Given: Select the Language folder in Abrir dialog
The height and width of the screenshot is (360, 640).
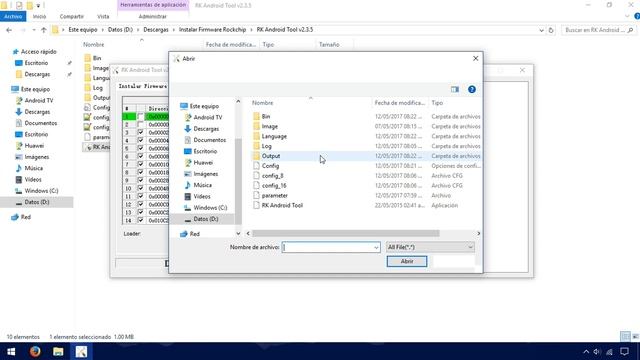Looking at the screenshot, I should [x=274, y=136].
